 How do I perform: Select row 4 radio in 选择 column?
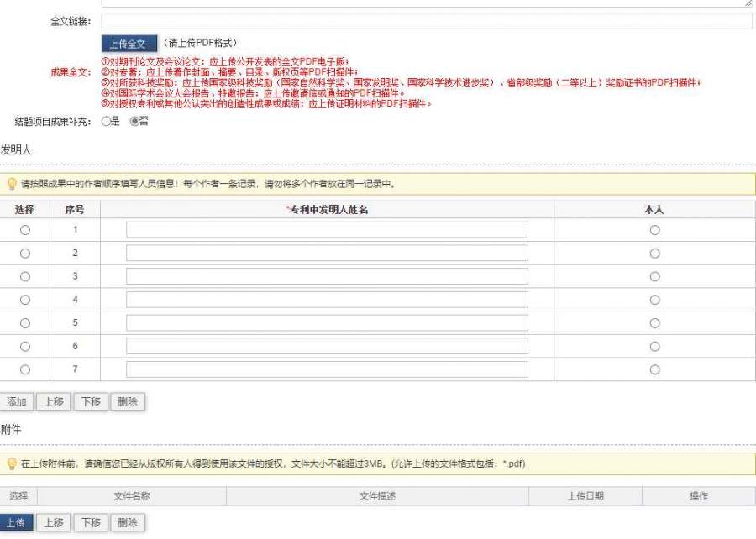25,300
